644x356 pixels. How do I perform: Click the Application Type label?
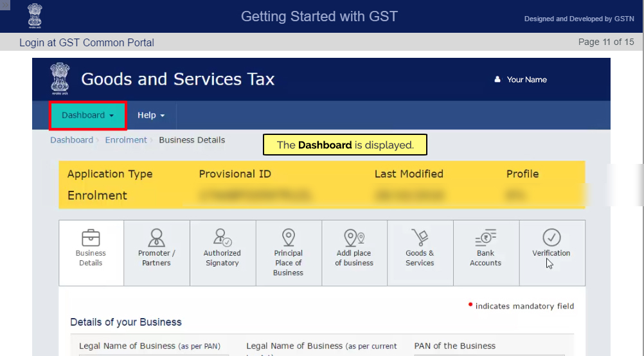tap(110, 174)
